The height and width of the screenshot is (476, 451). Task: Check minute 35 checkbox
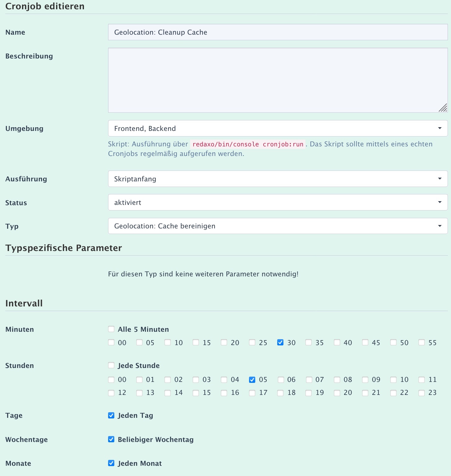coord(309,342)
